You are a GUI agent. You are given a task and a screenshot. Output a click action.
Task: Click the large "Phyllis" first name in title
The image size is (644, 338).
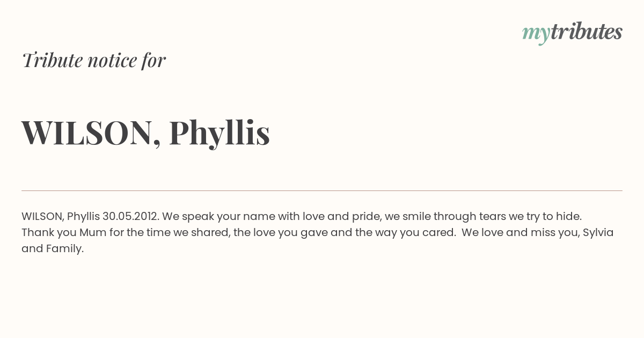pos(219,133)
